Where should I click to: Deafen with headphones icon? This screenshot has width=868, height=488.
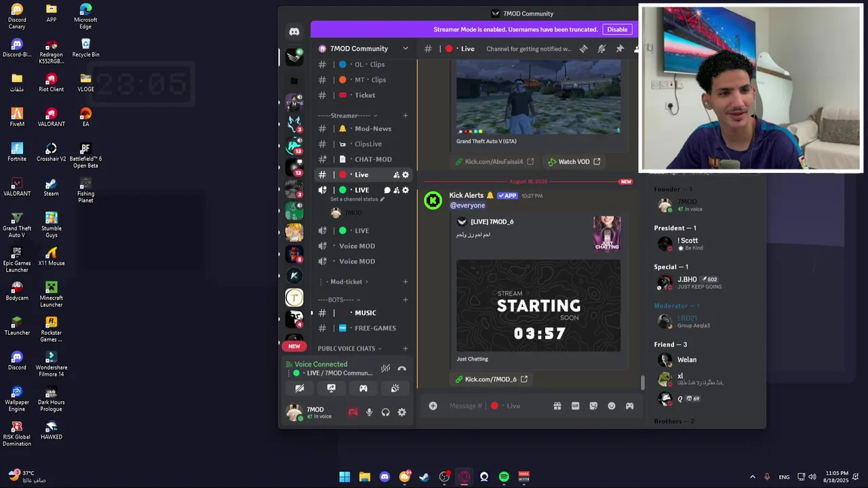pyautogui.click(x=386, y=412)
